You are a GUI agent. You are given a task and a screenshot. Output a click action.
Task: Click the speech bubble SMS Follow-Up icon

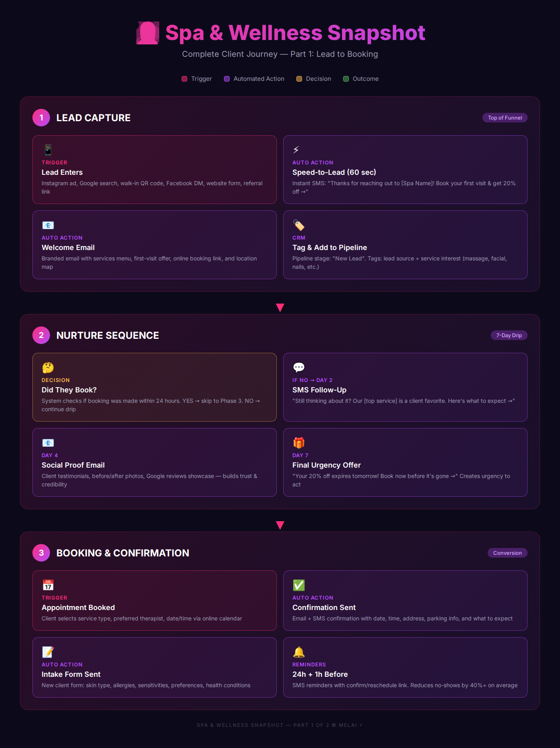299,368
